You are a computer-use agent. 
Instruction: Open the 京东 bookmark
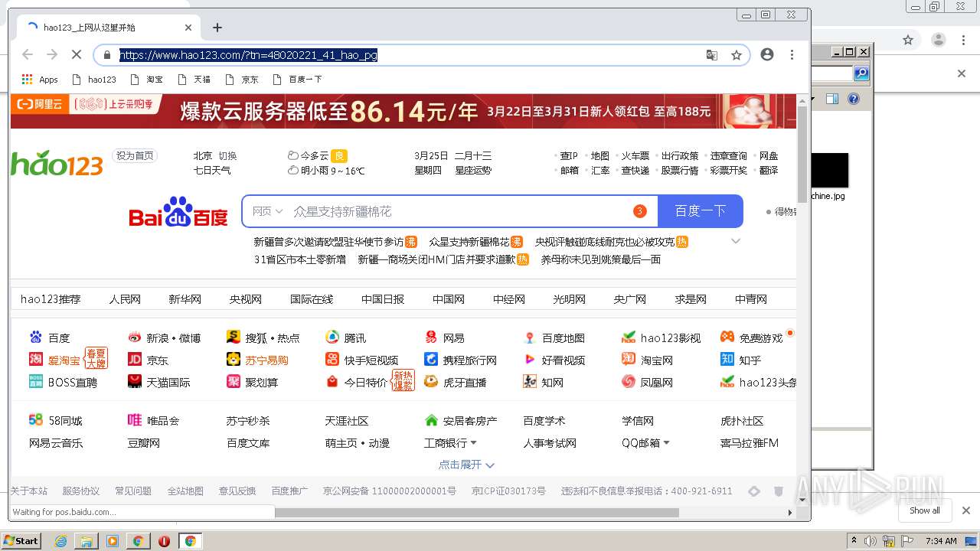[x=242, y=80]
